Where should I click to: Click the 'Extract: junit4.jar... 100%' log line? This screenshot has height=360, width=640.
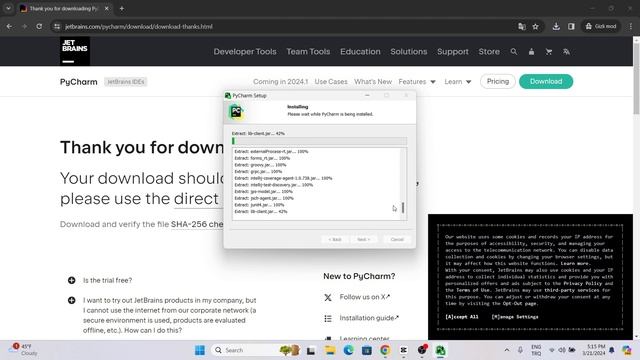[259, 205]
